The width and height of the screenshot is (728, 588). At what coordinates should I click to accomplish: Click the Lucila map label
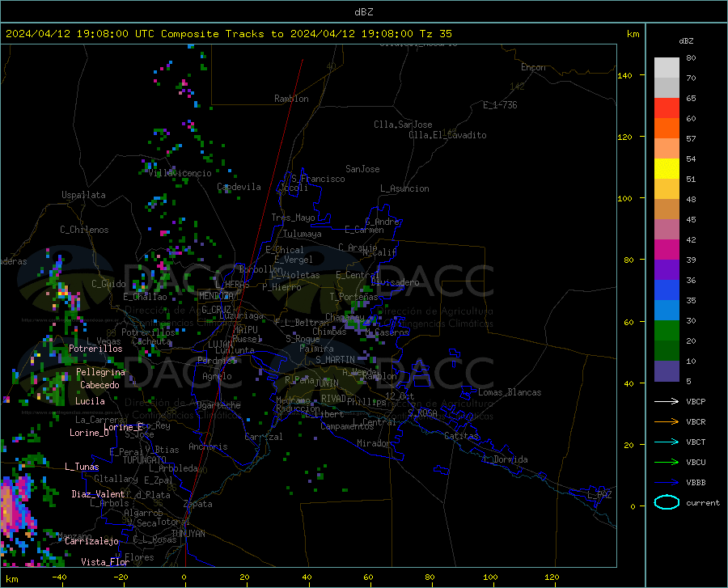click(90, 401)
